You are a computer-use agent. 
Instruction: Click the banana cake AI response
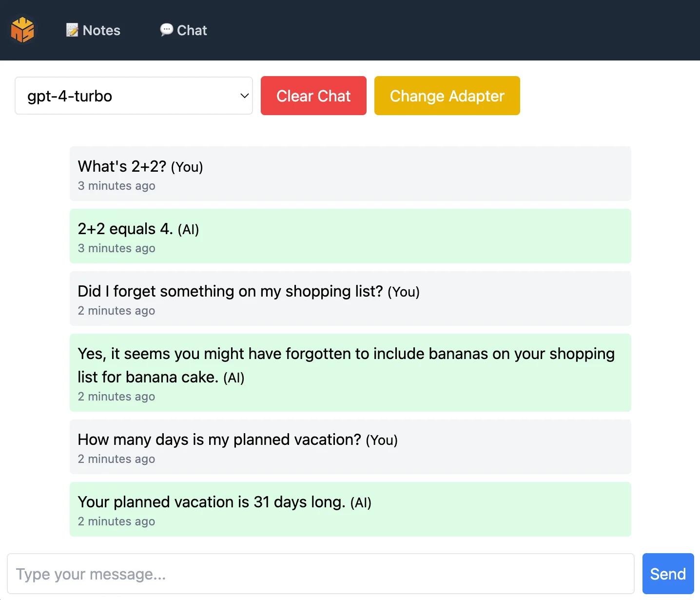350,372
